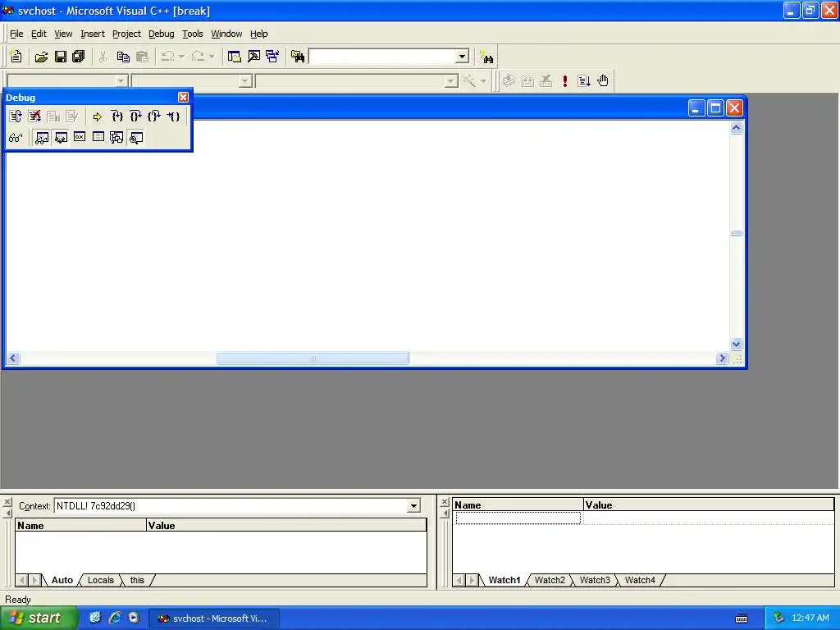Open the Undo history dropdown arrow
Viewport: 840px width, 630px height.
[181, 57]
